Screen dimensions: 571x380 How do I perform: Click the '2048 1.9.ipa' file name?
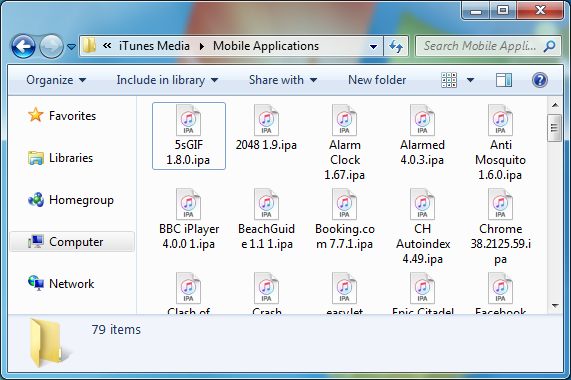tap(266, 145)
